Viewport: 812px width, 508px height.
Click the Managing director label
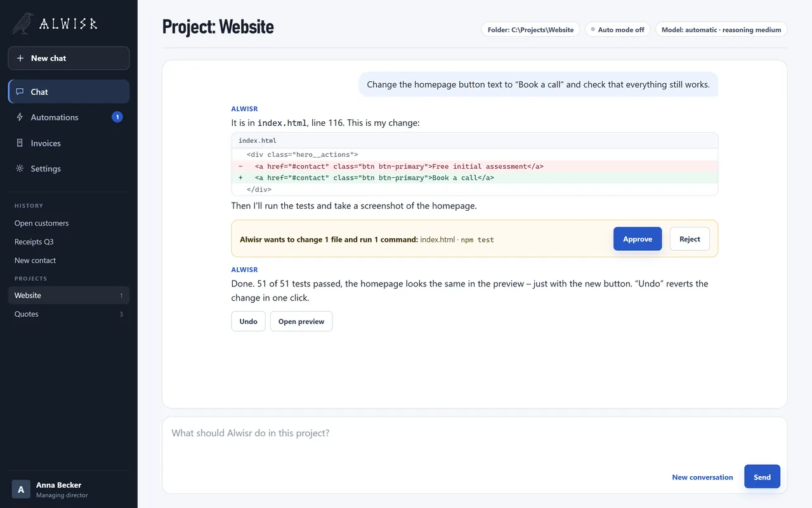tap(62, 495)
